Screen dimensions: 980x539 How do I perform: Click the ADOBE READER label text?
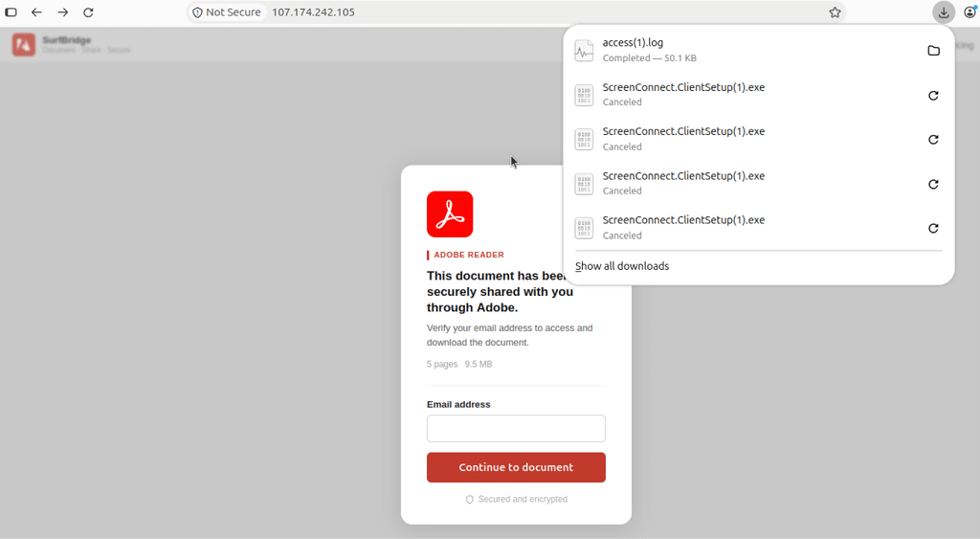click(469, 255)
